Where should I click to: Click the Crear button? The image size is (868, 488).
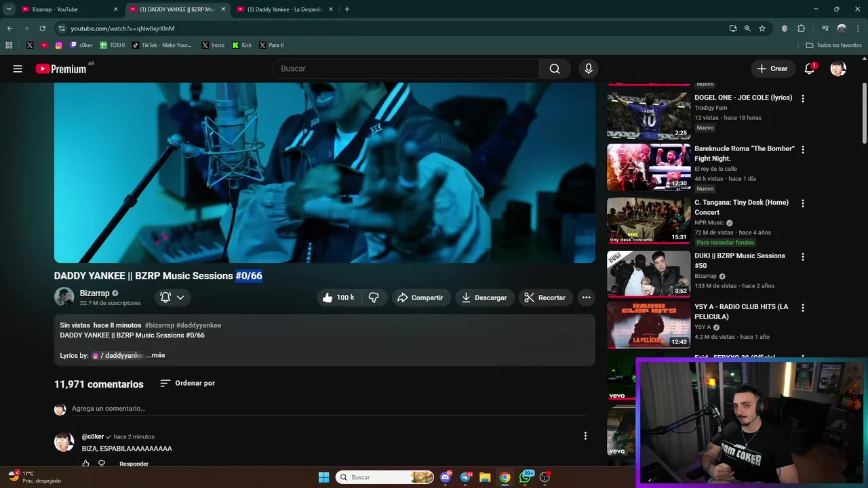(x=772, y=68)
